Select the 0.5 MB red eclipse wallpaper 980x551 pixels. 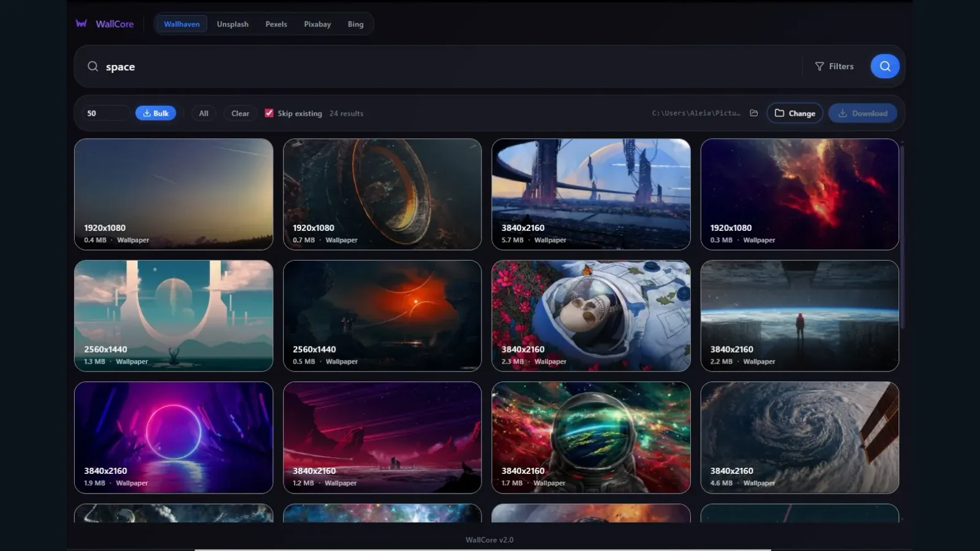tap(382, 316)
